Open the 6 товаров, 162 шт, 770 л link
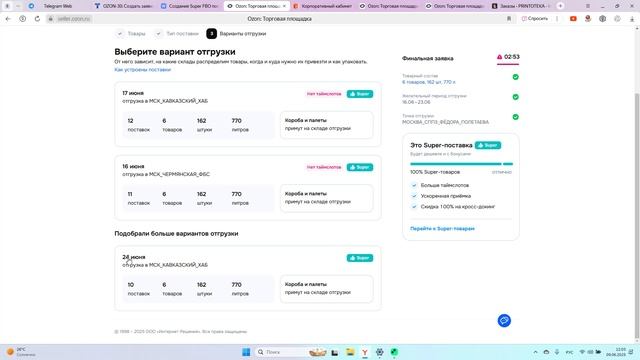This screenshot has width=640, height=360. point(429,82)
